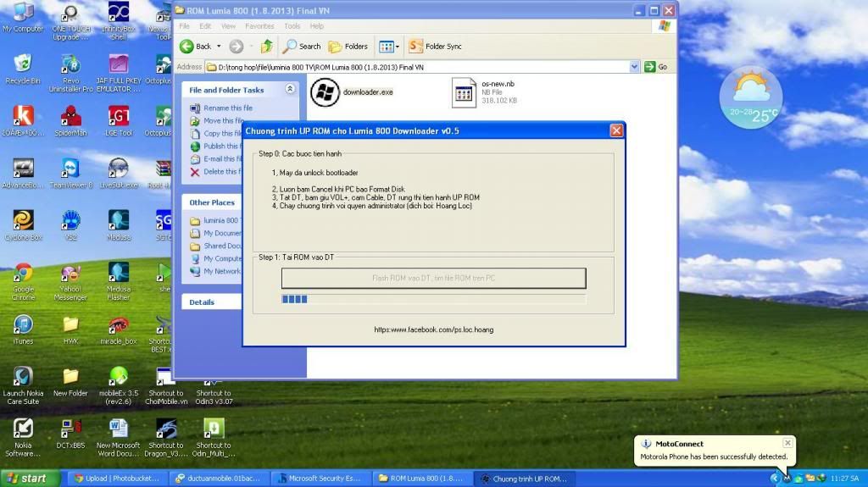Open the View menu
Viewport: 868px width, 487px height.
click(228, 26)
